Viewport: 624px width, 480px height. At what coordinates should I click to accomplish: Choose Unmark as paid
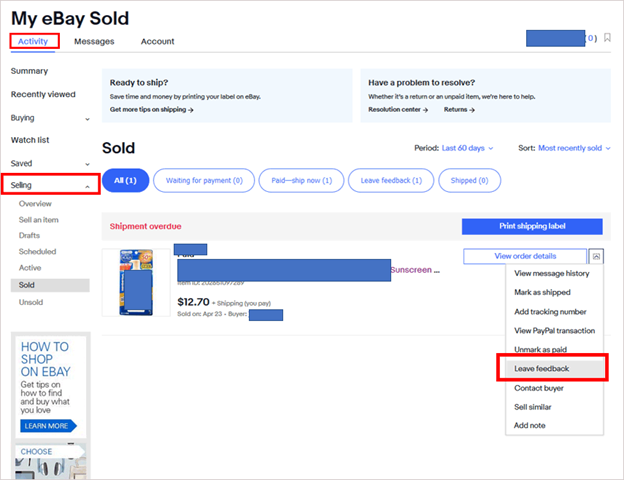click(540, 349)
